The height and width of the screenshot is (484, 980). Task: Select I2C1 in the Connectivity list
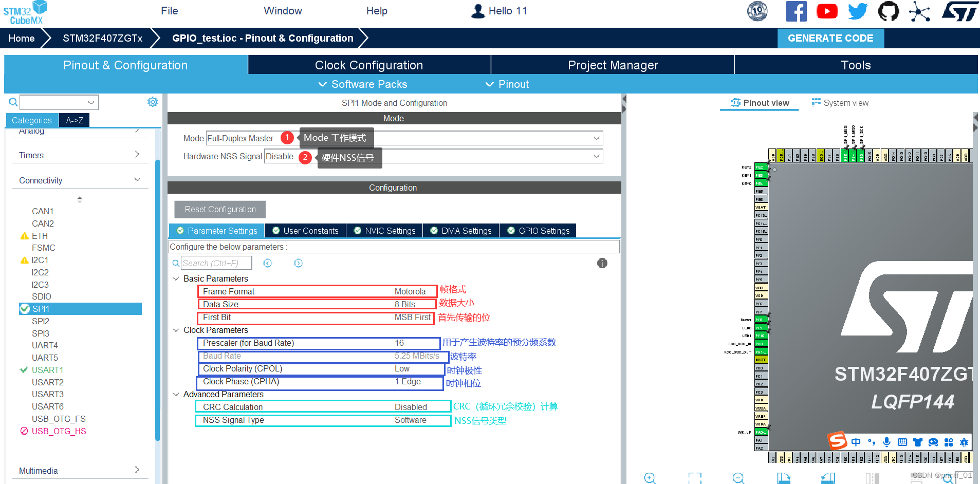[40, 260]
